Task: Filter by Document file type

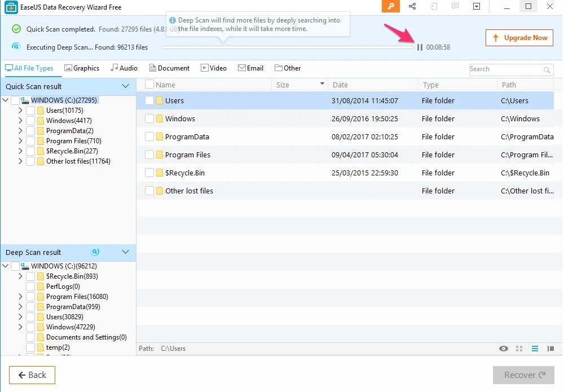Action: (169, 68)
